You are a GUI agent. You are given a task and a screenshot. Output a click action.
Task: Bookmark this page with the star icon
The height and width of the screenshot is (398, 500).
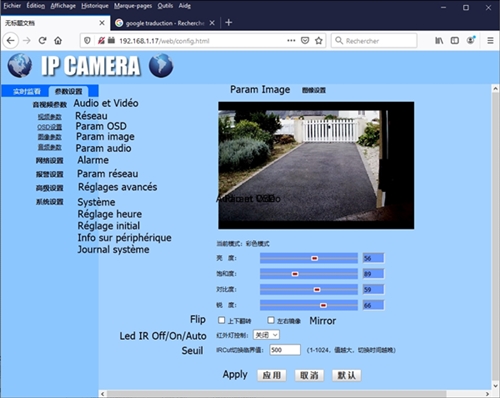pos(319,40)
